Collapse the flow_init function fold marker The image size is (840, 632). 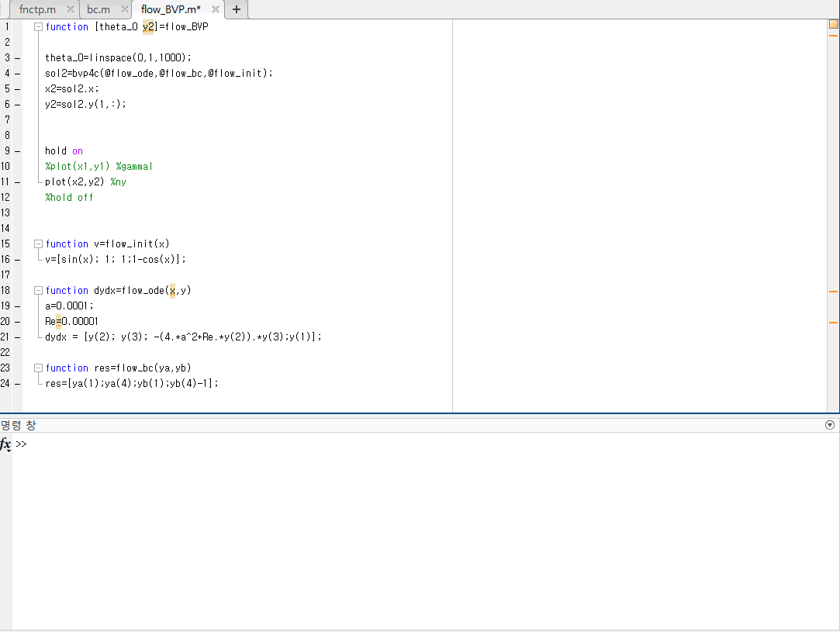pyautogui.click(x=37, y=243)
